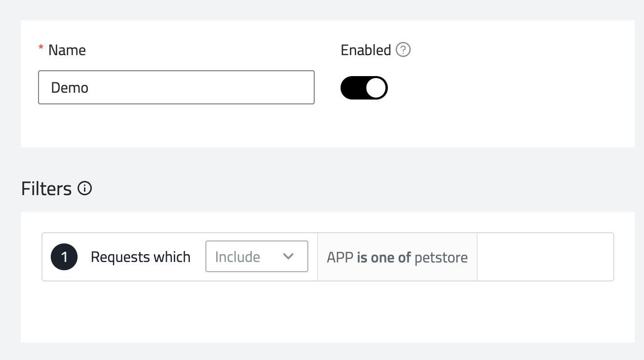
Task: Click the empty area right of petstore condition
Action: click(544, 257)
